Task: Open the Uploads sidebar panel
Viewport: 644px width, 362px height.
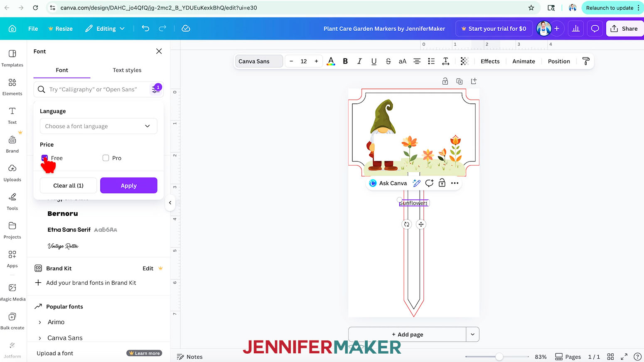Action: tap(12, 173)
